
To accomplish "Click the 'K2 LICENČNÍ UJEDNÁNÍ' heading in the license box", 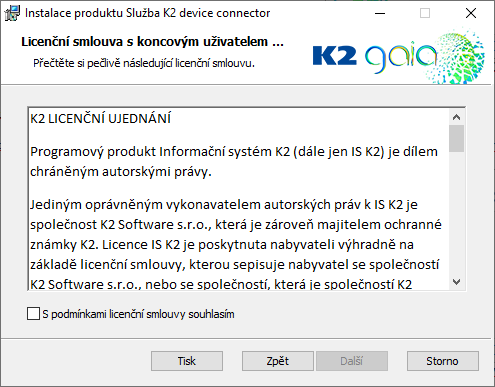I will (x=100, y=118).
